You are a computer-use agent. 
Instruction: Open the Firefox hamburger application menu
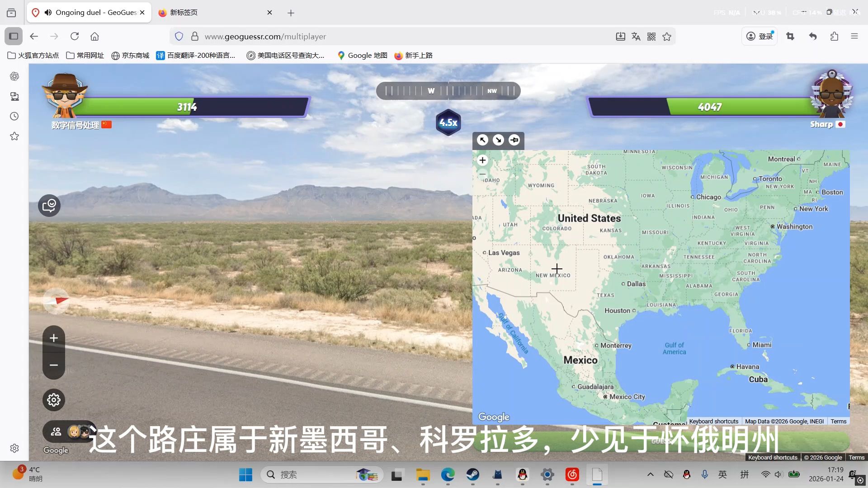tap(854, 36)
